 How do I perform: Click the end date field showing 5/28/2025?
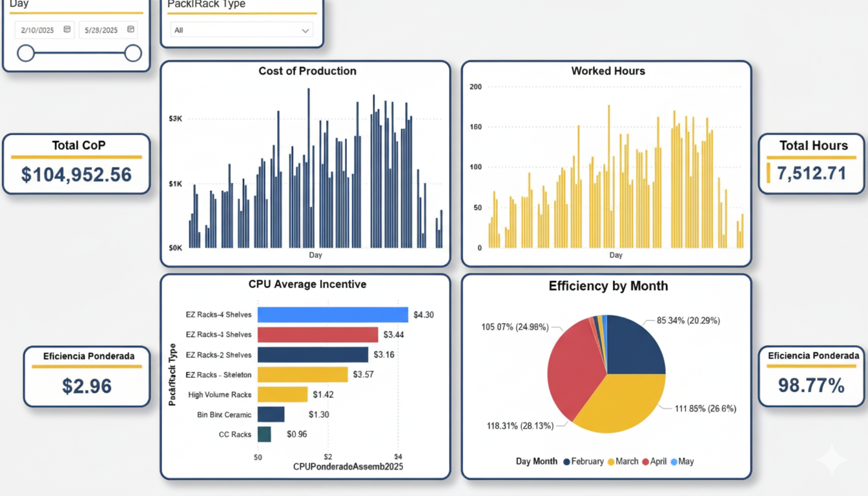pyautogui.click(x=102, y=30)
